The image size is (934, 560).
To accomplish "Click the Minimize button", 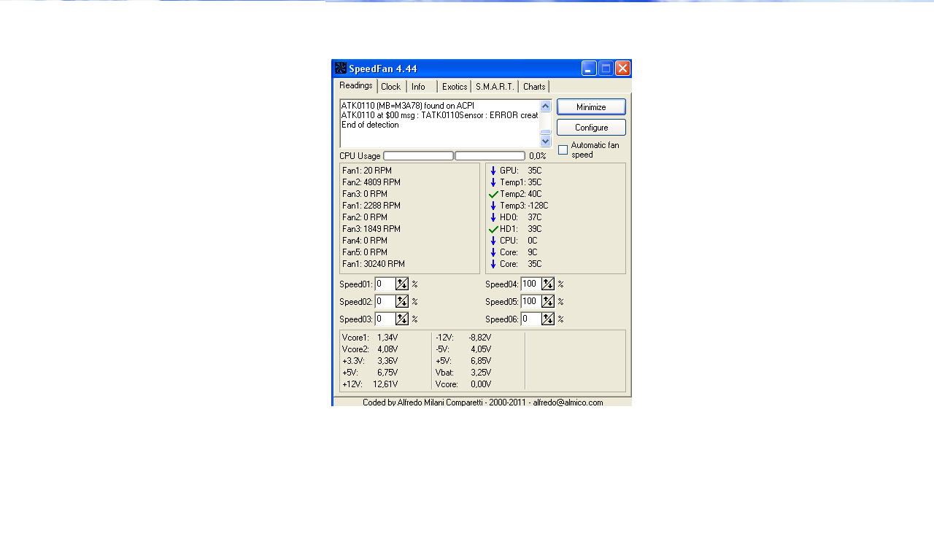I will pos(591,107).
